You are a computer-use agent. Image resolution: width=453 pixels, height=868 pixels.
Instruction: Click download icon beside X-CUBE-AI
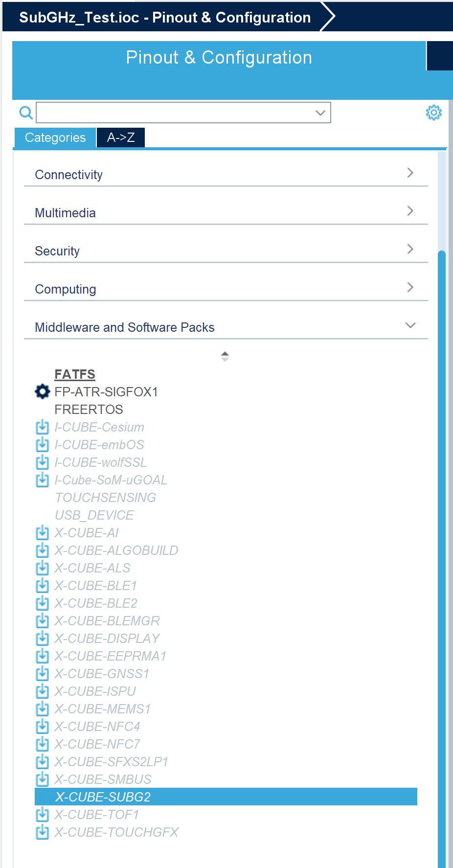43,533
